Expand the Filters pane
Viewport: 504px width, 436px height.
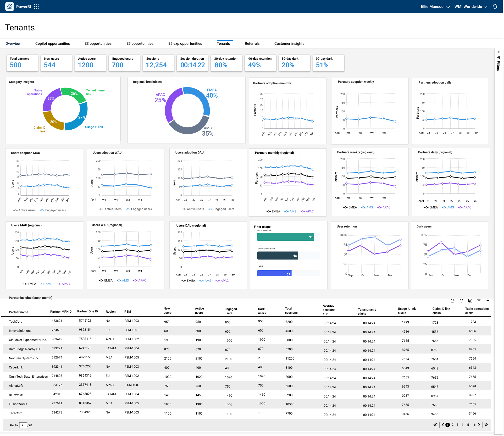[499, 52]
